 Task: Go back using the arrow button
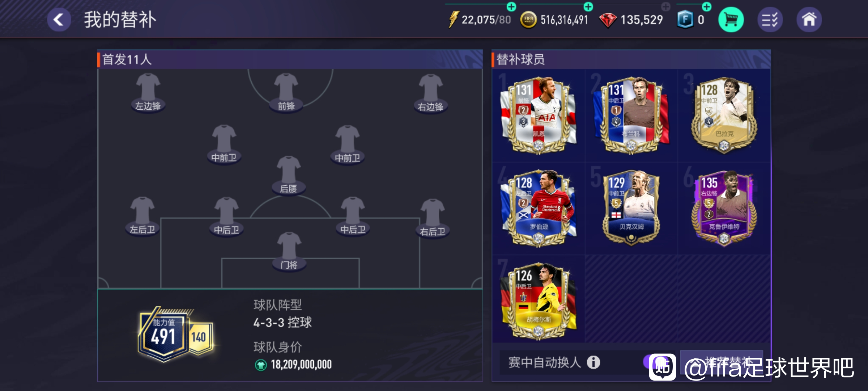pos(59,20)
